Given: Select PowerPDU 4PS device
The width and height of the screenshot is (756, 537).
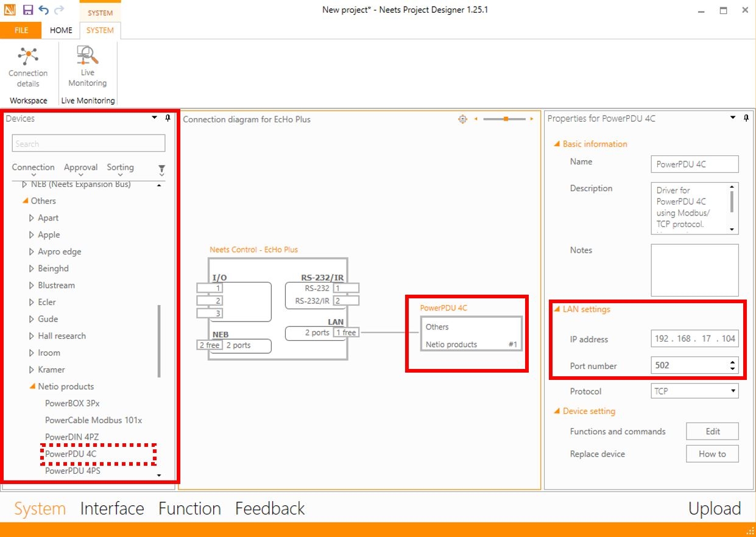Looking at the screenshot, I should coord(73,471).
